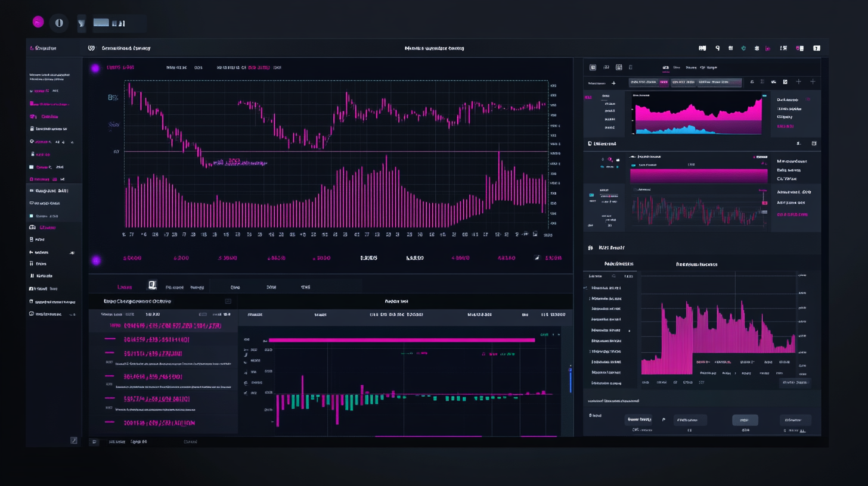Click the purple glowing dot below main chart
This screenshot has width=868, height=486.
pyautogui.click(x=95, y=260)
